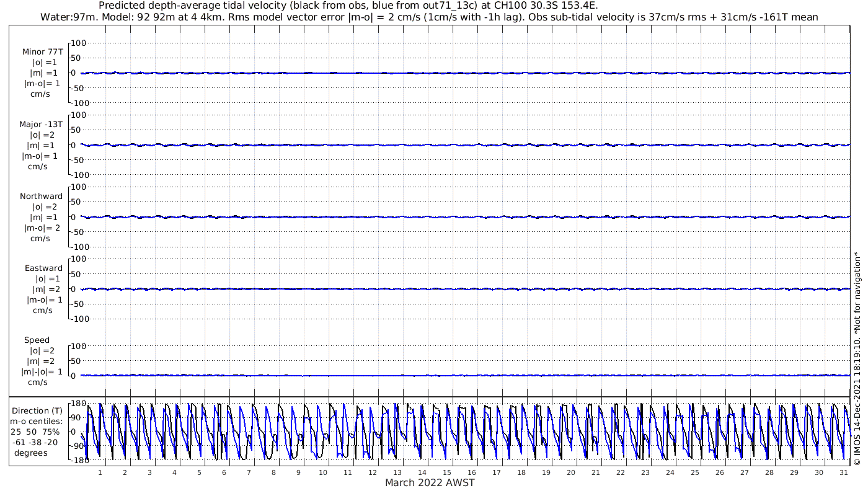Click the '|m-o|= 2' value under Northward
Image resolution: width=868 pixels, height=496 pixels.
pyautogui.click(x=42, y=228)
